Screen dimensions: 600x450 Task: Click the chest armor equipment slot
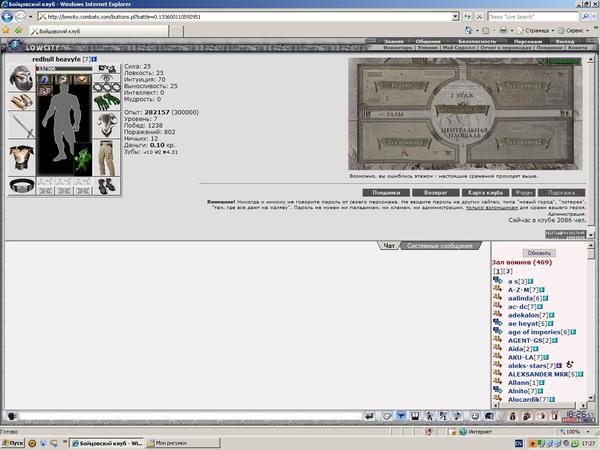pyautogui.click(x=21, y=157)
